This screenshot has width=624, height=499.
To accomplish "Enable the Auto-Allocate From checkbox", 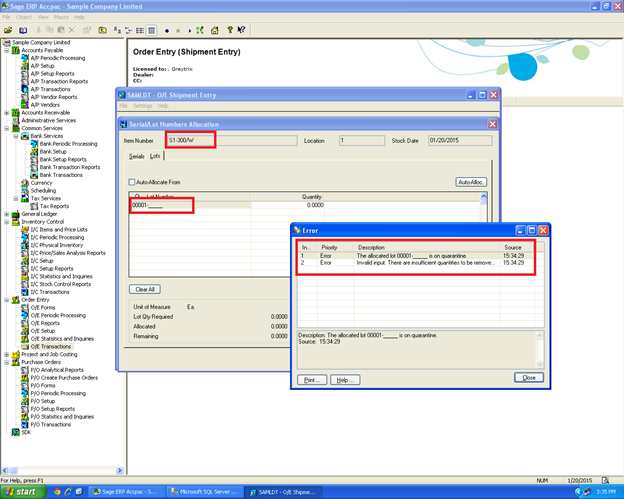I will click(x=132, y=182).
